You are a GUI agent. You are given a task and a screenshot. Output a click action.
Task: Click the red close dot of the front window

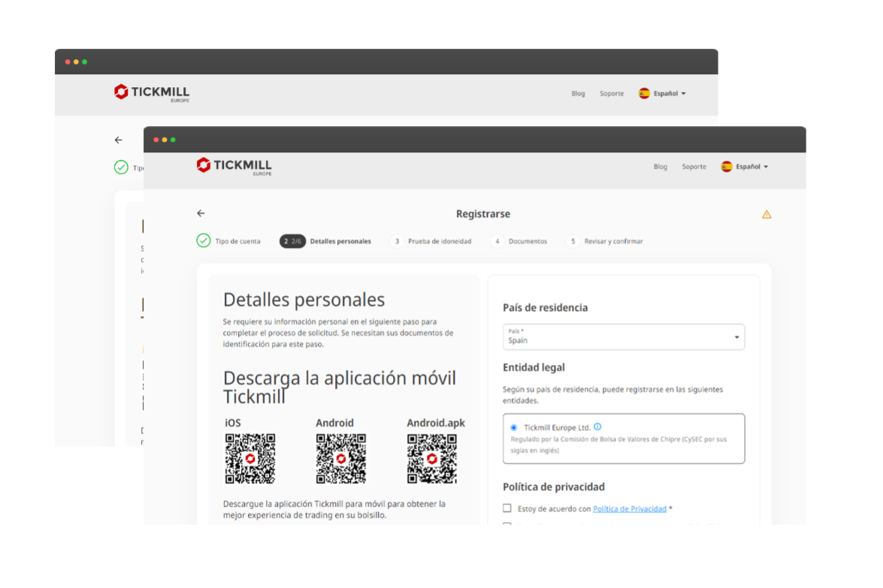click(156, 140)
